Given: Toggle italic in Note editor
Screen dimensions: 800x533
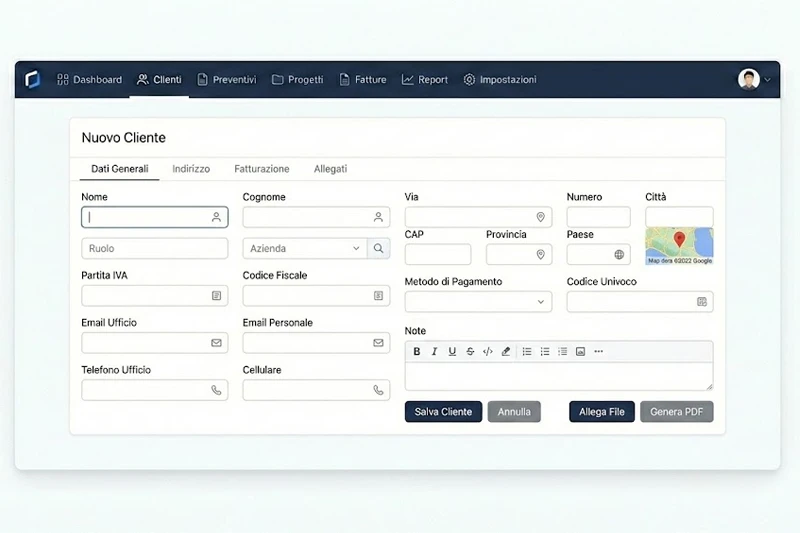Looking at the screenshot, I should point(434,351).
